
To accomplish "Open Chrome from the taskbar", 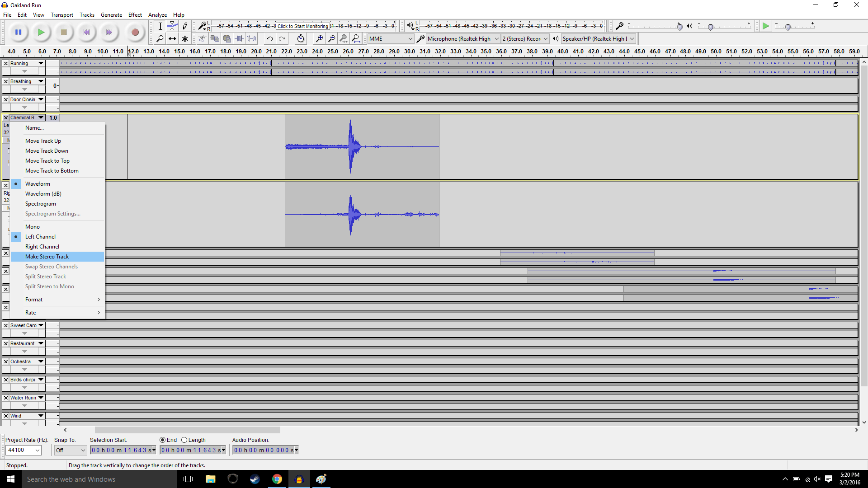I will pyautogui.click(x=277, y=479).
